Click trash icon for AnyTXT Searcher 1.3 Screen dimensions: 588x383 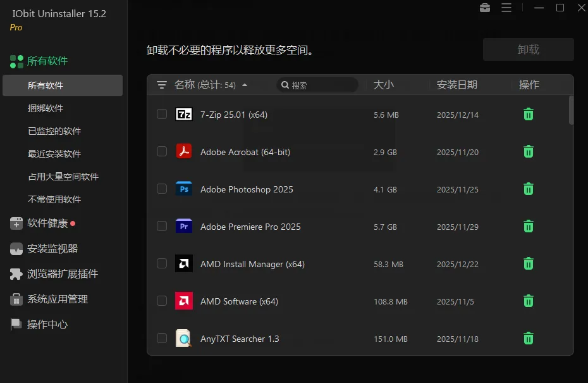529,338
